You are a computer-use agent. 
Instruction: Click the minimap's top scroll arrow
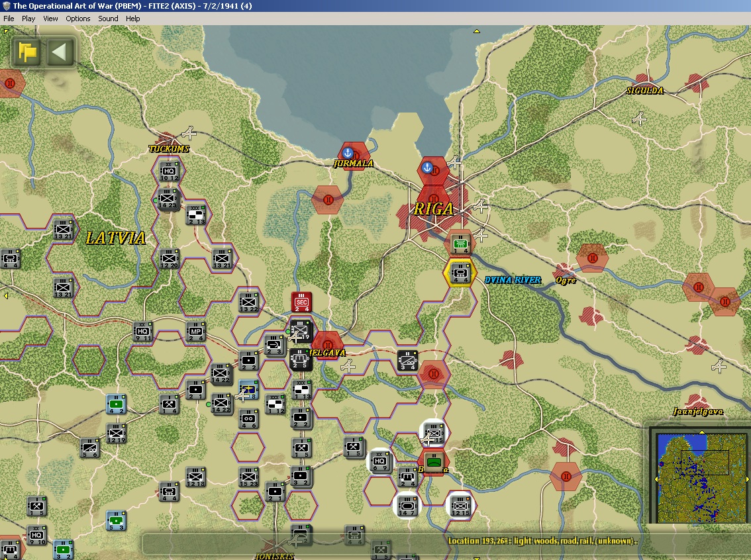702,432
